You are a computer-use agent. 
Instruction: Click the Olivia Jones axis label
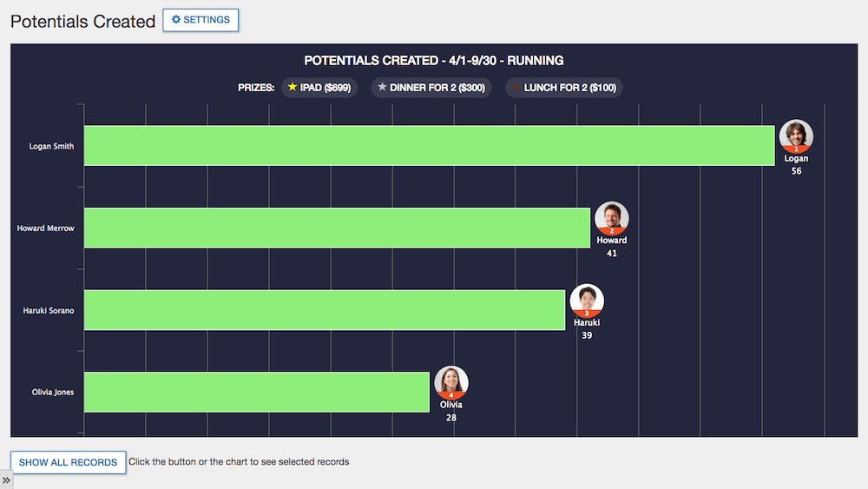tap(53, 392)
